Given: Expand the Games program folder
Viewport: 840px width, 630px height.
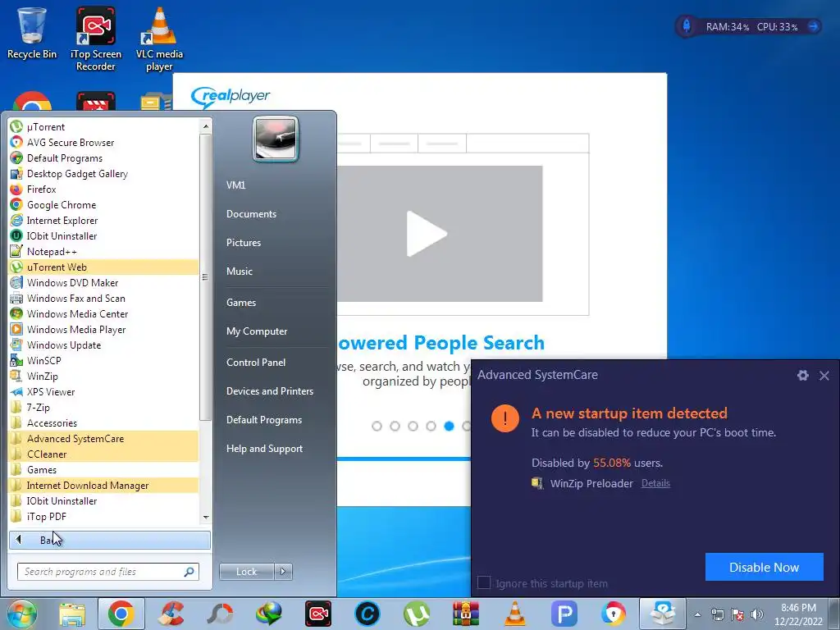Looking at the screenshot, I should coord(103,469).
